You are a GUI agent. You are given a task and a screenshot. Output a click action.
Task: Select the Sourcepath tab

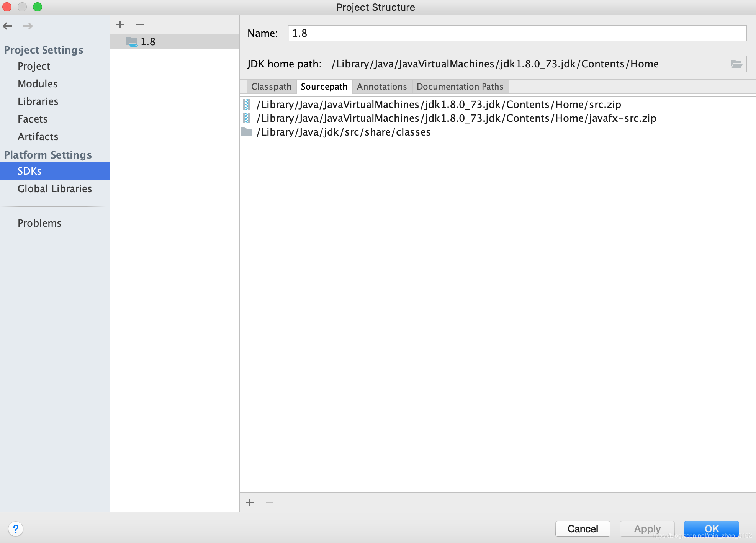coord(325,86)
